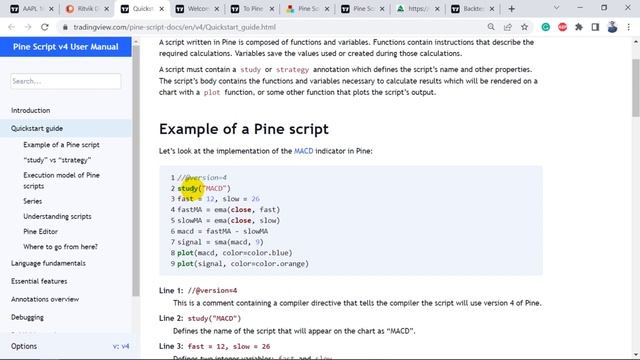Click the page vertical scrollbar

(x=636, y=88)
